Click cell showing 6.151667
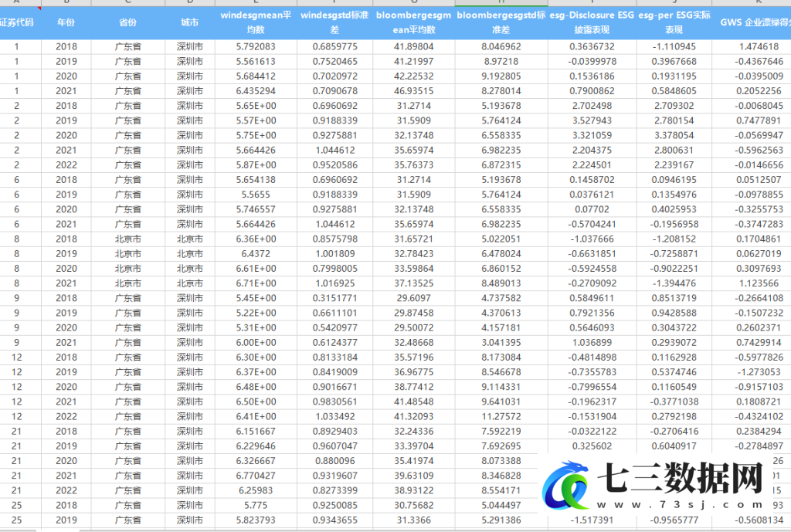 coord(256,431)
